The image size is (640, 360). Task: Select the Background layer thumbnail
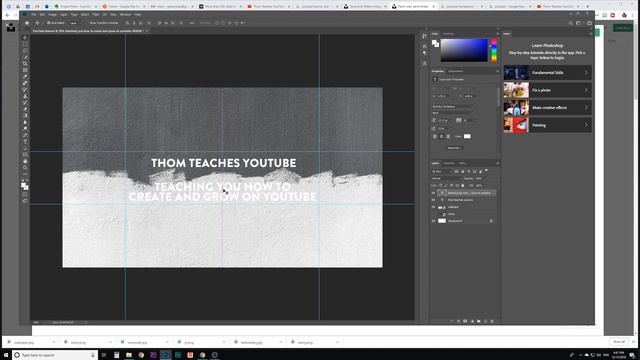point(442,221)
